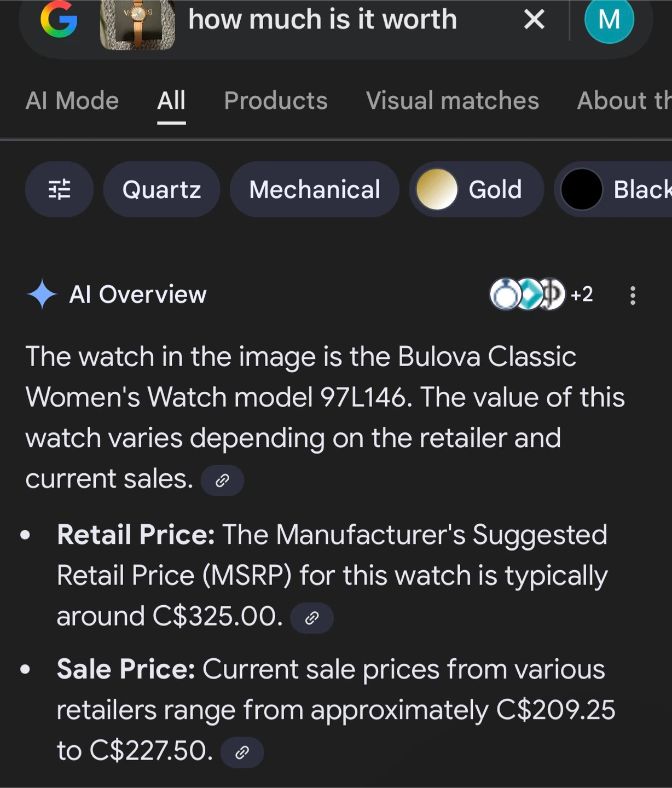Click source link icon beside C$325.00
Image resolution: width=672 pixels, height=788 pixels.
tap(312, 618)
